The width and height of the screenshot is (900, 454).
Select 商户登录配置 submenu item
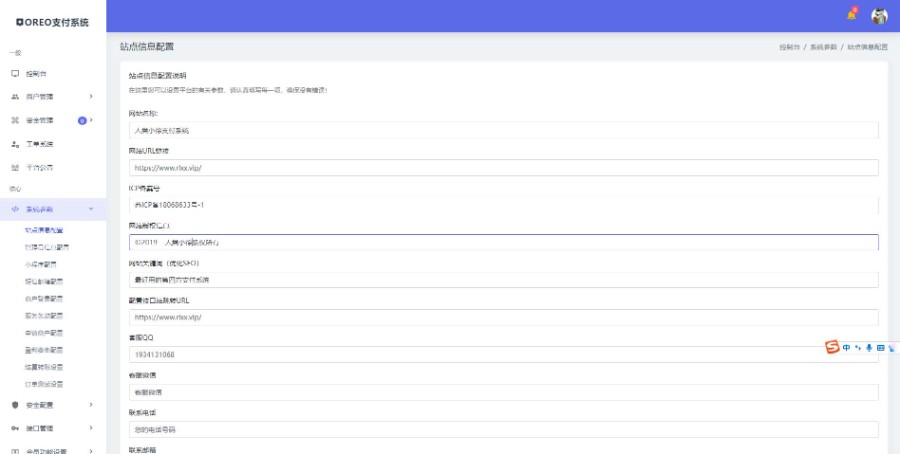point(44,299)
